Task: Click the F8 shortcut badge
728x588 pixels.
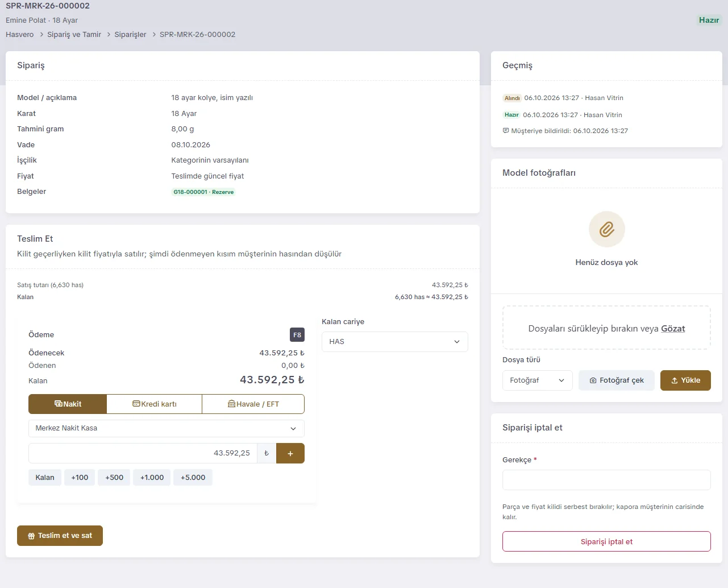Action: point(297,335)
